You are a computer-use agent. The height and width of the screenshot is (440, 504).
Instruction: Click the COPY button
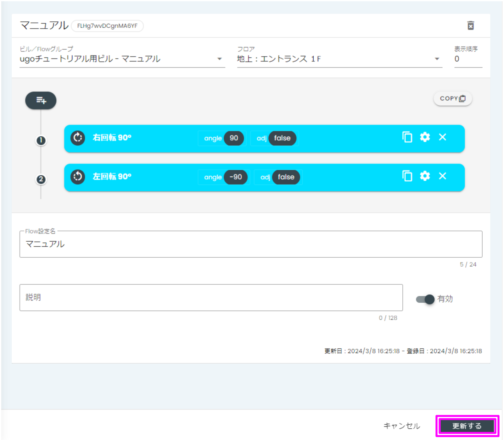coord(452,99)
